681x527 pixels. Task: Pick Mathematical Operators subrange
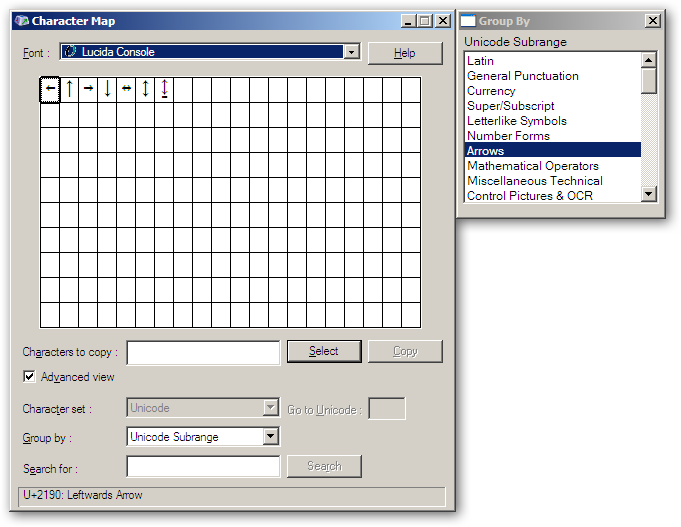(552, 166)
